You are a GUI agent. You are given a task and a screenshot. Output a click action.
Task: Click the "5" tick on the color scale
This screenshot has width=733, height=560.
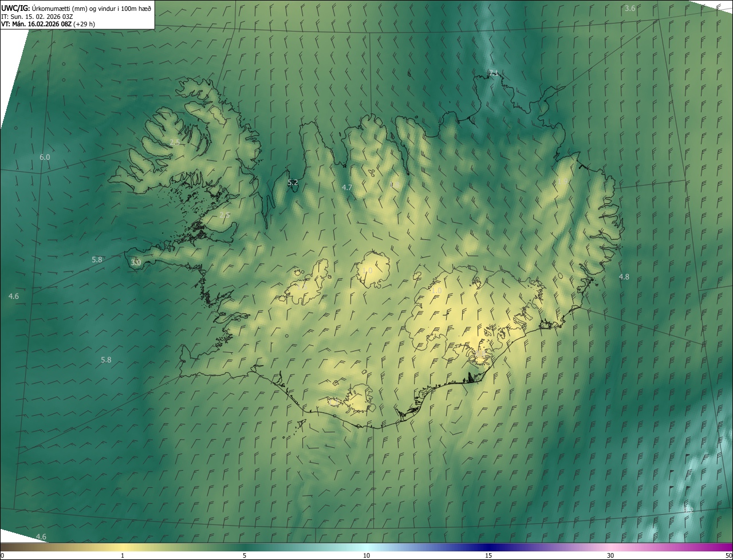pyautogui.click(x=245, y=555)
